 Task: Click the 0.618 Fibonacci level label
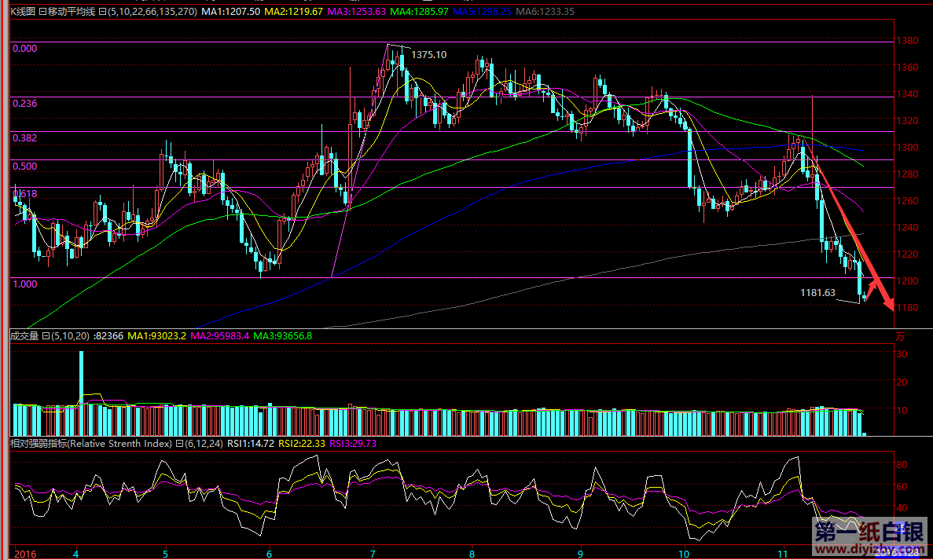click(25, 193)
